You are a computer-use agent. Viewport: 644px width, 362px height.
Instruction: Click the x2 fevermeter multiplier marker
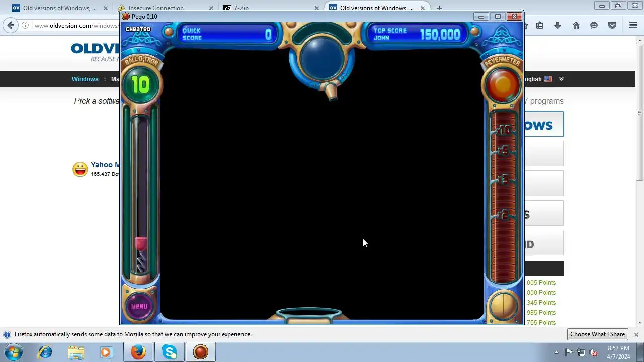pyautogui.click(x=503, y=215)
